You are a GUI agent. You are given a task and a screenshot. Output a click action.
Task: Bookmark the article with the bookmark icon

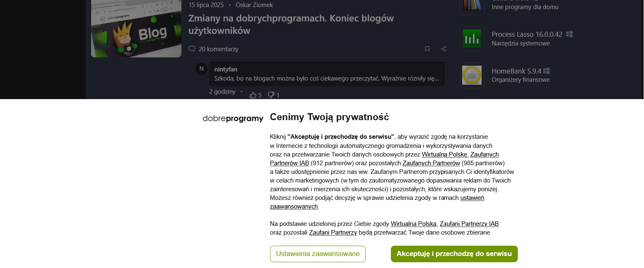(x=428, y=49)
